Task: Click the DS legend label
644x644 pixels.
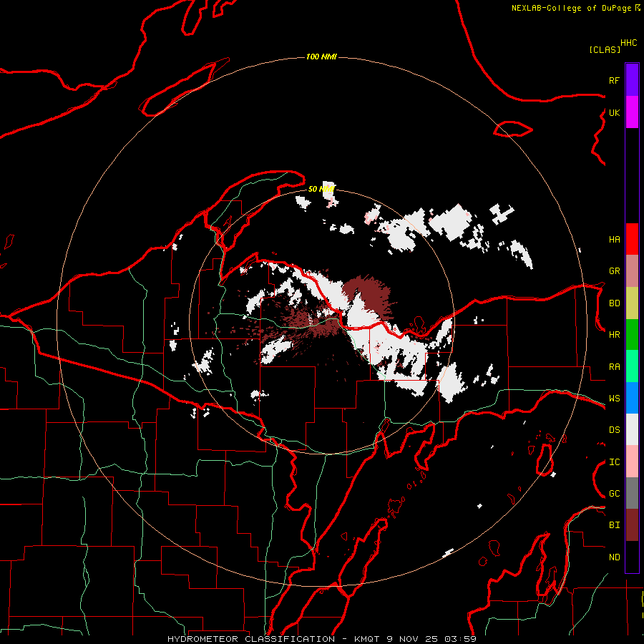Action: 614,429
